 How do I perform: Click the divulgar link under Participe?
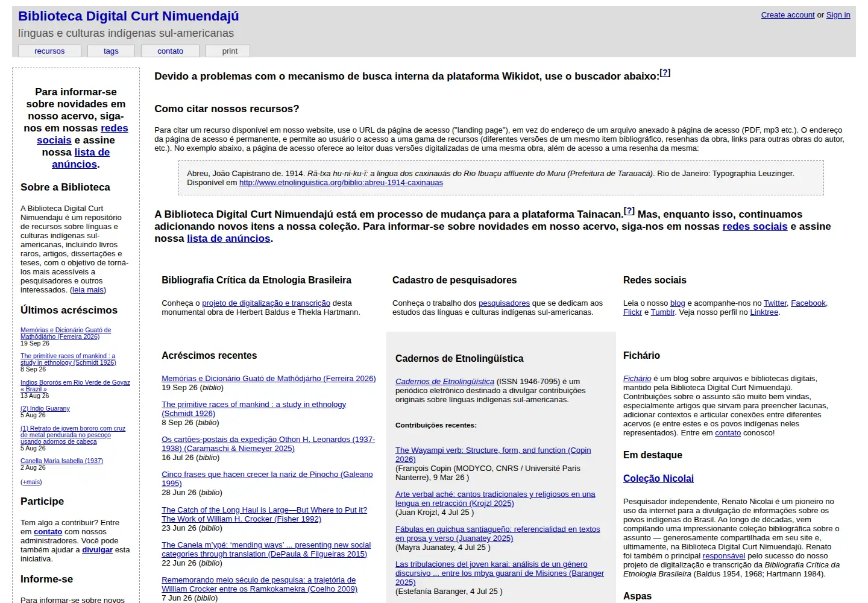click(x=98, y=550)
